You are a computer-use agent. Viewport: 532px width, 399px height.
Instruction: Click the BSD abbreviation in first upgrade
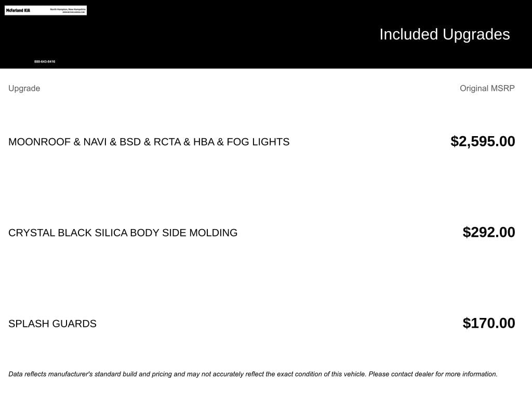point(130,142)
